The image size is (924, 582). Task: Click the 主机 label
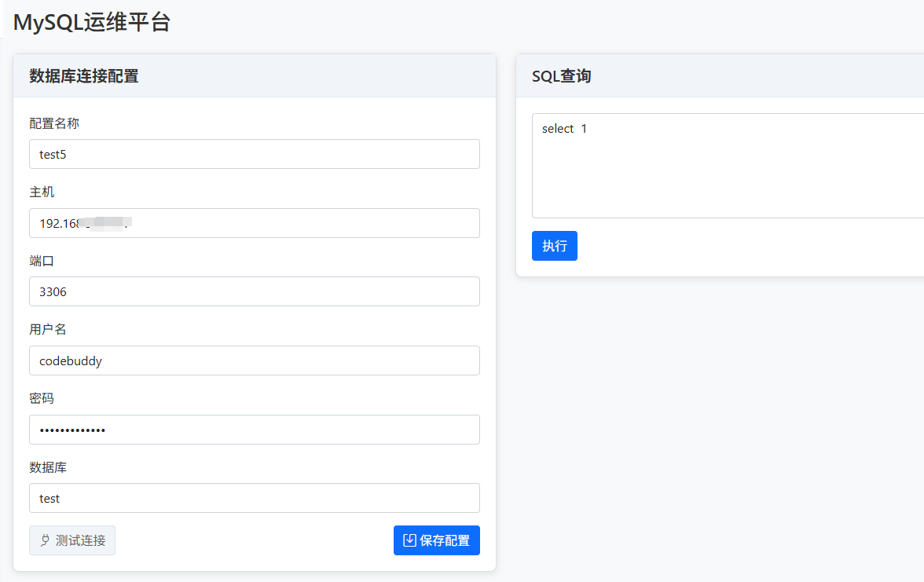(42, 192)
